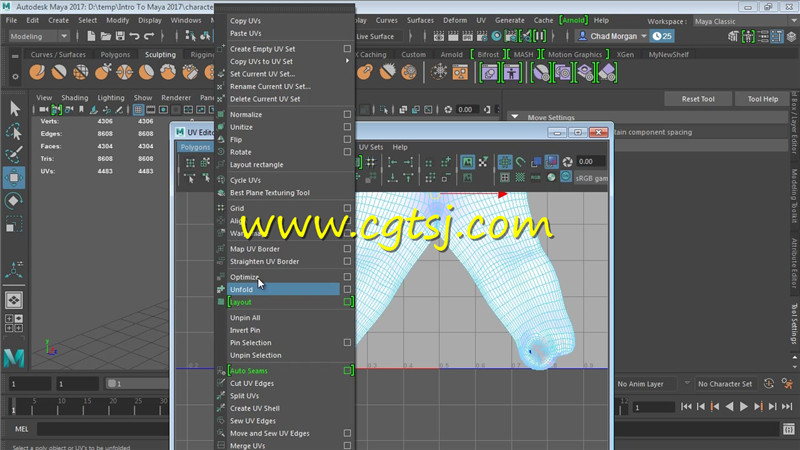The height and width of the screenshot is (450, 800).
Task: Click the range slider bar handle
Action: tap(111, 384)
